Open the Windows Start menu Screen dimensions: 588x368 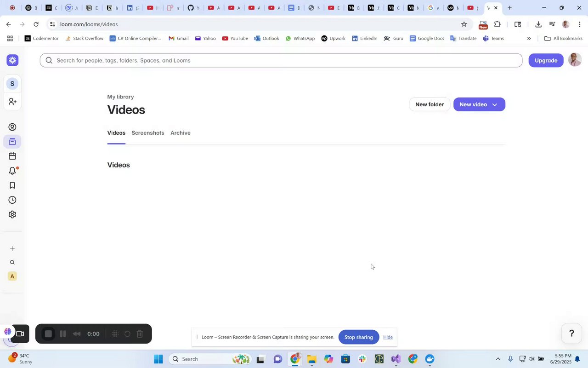158,359
